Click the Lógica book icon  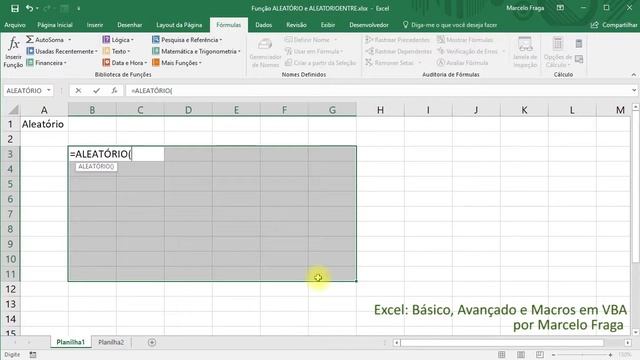[106, 40]
